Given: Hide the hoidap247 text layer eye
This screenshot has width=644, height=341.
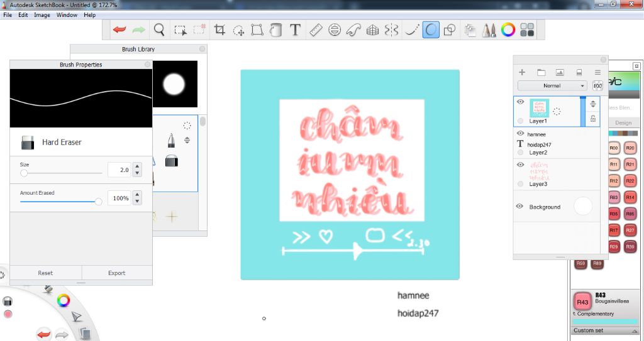Looking at the screenshot, I should coord(520,133).
